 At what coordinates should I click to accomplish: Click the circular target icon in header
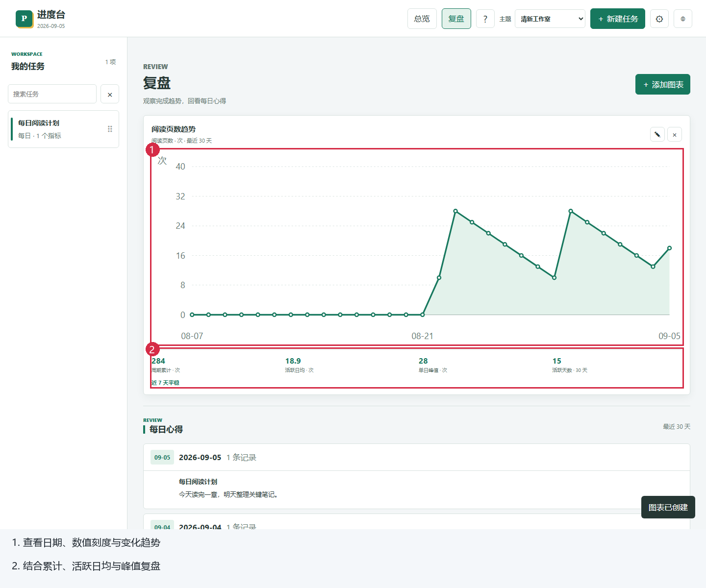(x=683, y=19)
